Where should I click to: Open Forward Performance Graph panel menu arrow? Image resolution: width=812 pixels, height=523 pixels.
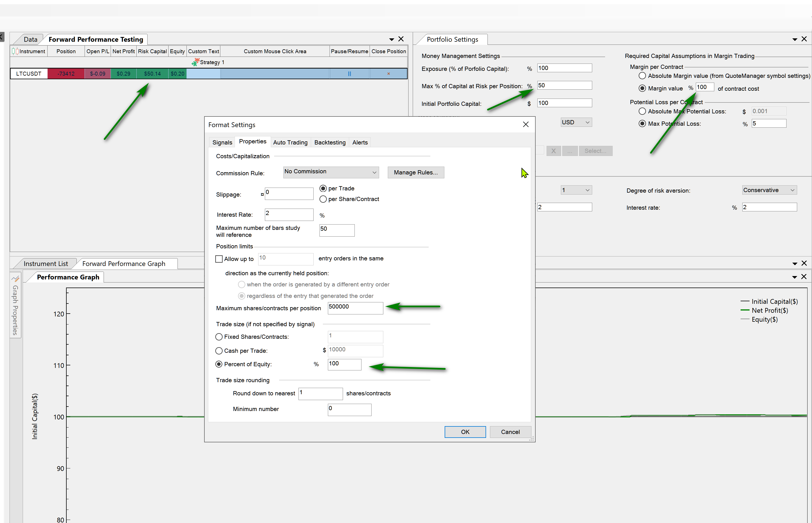tap(794, 263)
